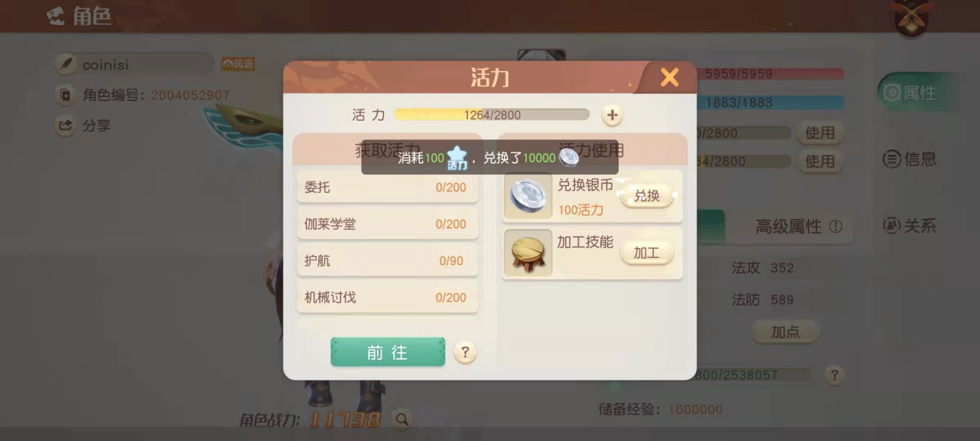Click the green 前往 button
Image resolution: width=980 pixels, height=441 pixels.
point(388,352)
